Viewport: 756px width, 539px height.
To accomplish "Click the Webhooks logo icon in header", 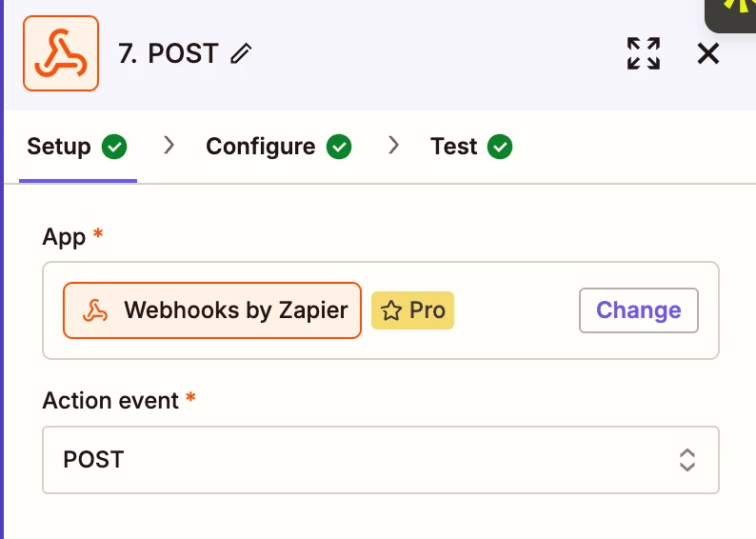I will (x=61, y=54).
